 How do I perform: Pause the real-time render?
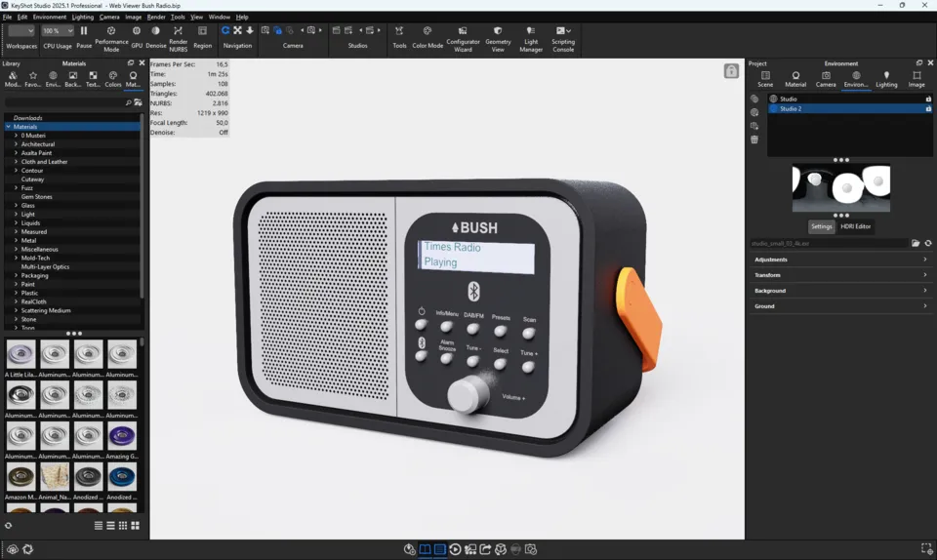[x=84, y=36]
